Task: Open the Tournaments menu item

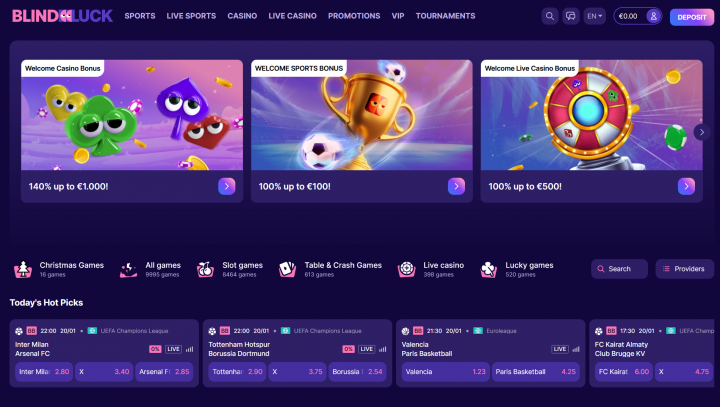Action: tap(445, 16)
